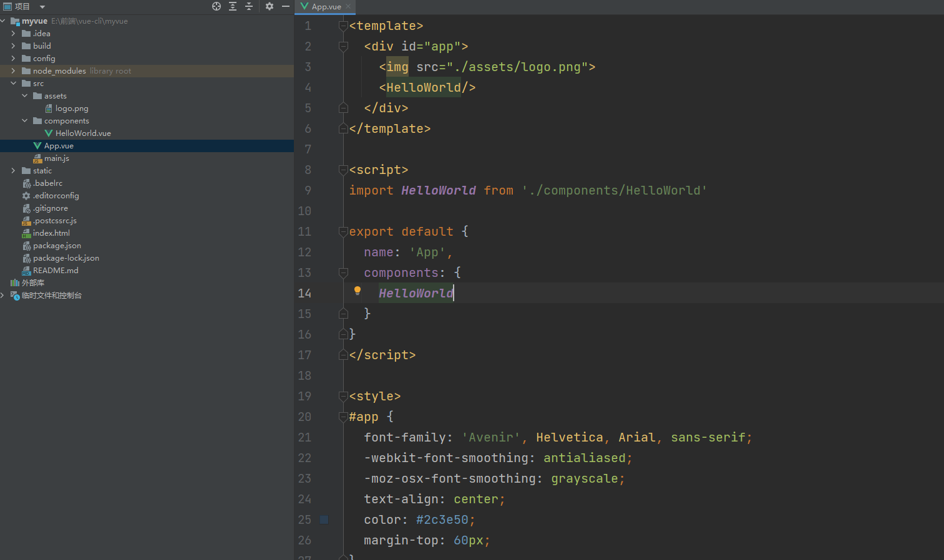The height and width of the screenshot is (560, 944).
Task: Click the Collapse All icon in project panel
Action: pos(249,6)
